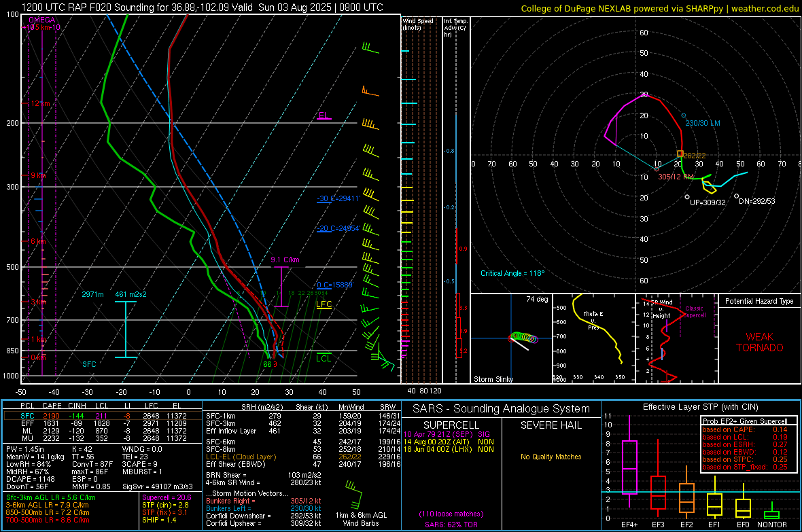This screenshot has height=532, width=802.
Task: Click the 1km & 6km AGL Wind Barbs label
Action: 361,519
